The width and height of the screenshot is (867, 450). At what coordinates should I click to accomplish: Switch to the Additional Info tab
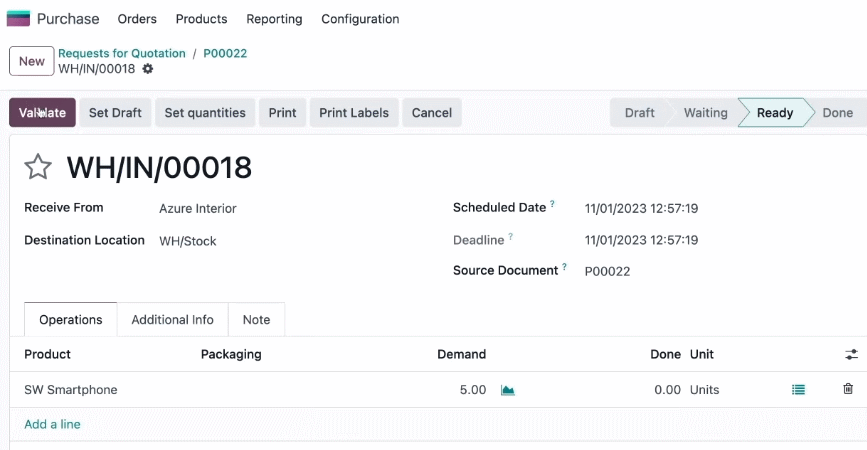[x=173, y=320]
